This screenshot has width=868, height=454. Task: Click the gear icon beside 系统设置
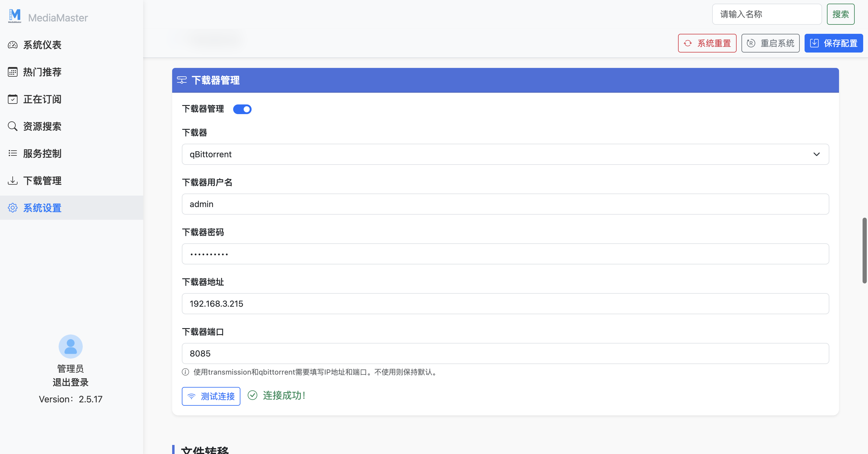tap(12, 208)
